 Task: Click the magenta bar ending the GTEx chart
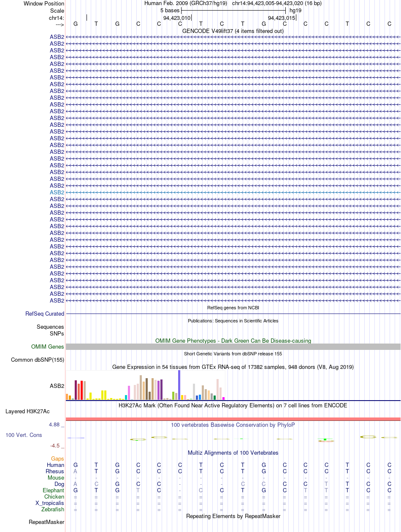click(224, 398)
